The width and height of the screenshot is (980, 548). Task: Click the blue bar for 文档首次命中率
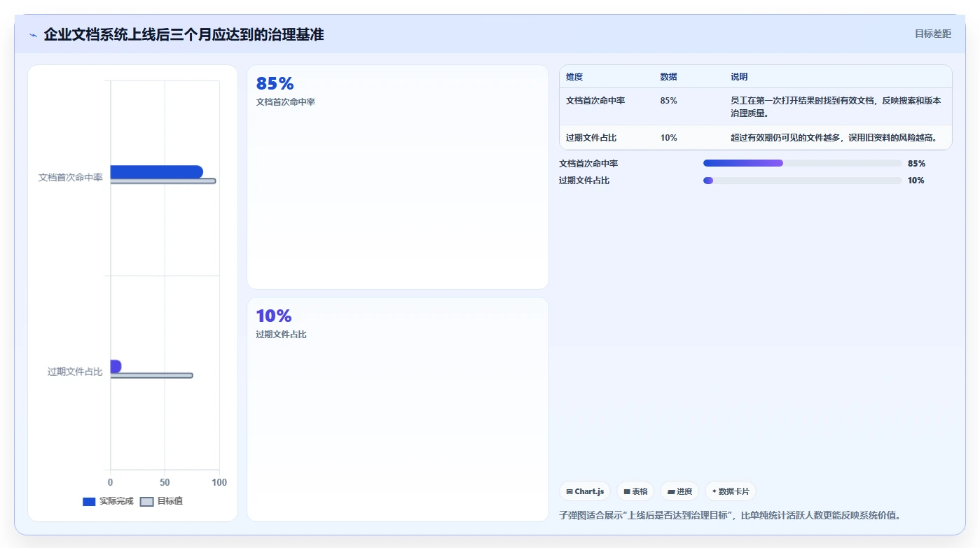click(x=156, y=171)
